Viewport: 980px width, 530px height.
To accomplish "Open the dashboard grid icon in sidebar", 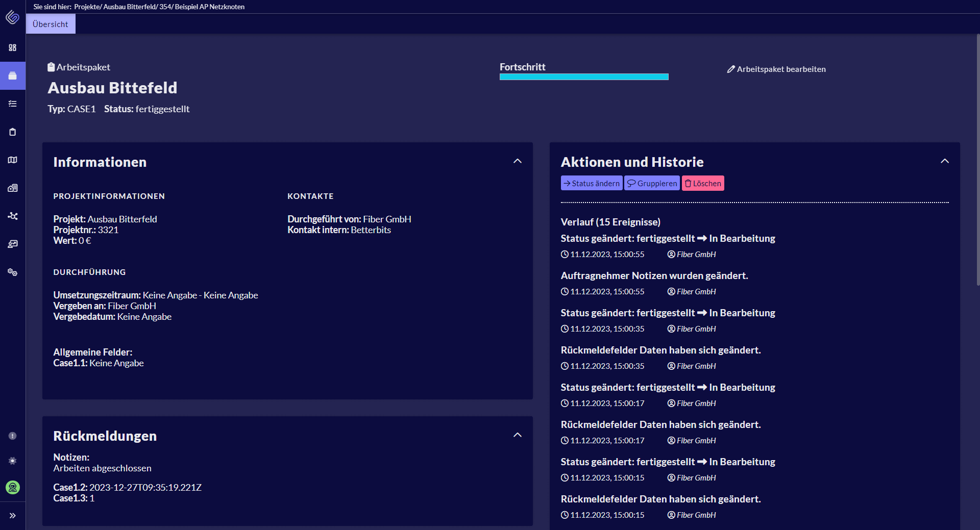I will [x=13, y=47].
